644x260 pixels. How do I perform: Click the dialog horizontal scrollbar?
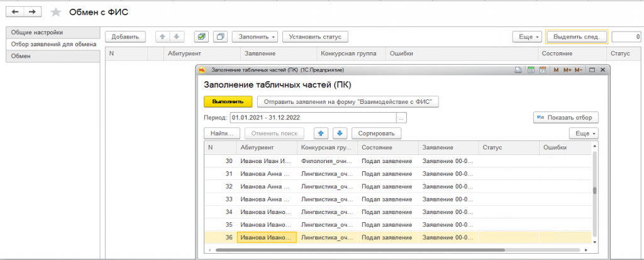(359, 250)
